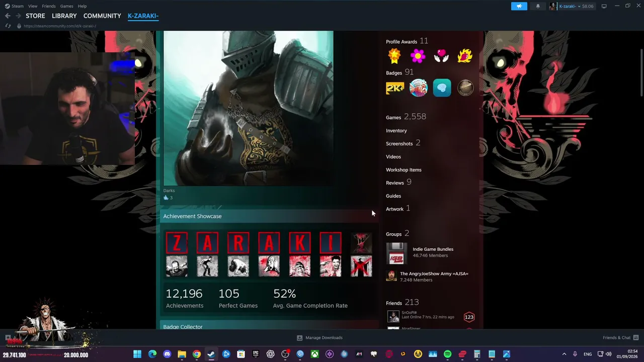This screenshot has height=362, width=644.
Task: Expand the K-zaraki- account dropdown
Action: point(571,6)
